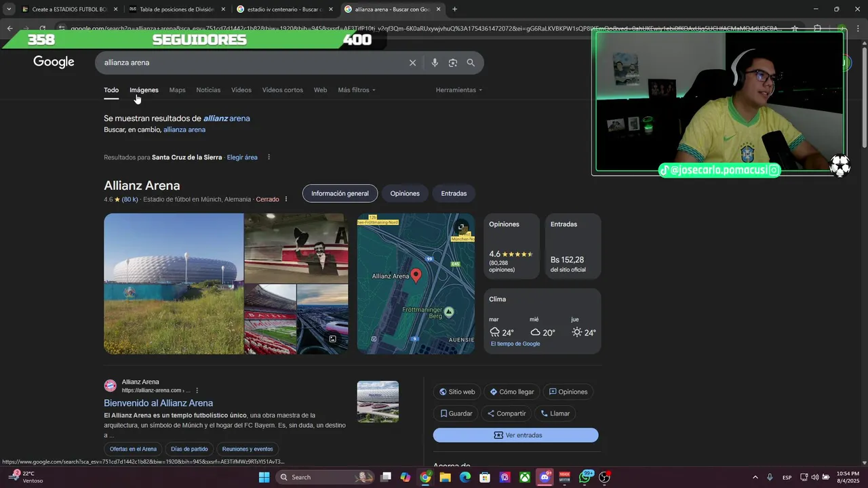Open Google Lens image search icon
Viewport: 868px width, 488px height.
[x=453, y=62]
